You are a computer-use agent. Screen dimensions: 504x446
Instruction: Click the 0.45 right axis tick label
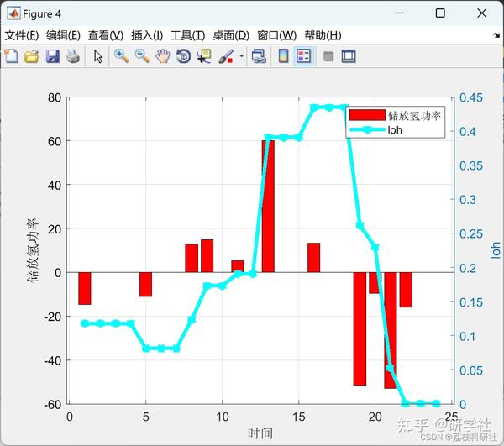pos(471,97)
